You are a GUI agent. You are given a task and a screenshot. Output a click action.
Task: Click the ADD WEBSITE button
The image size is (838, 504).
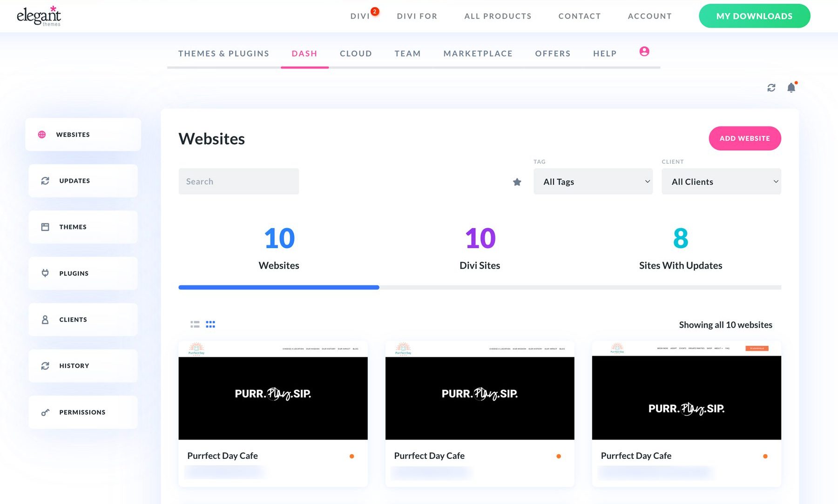click(744, 138)
